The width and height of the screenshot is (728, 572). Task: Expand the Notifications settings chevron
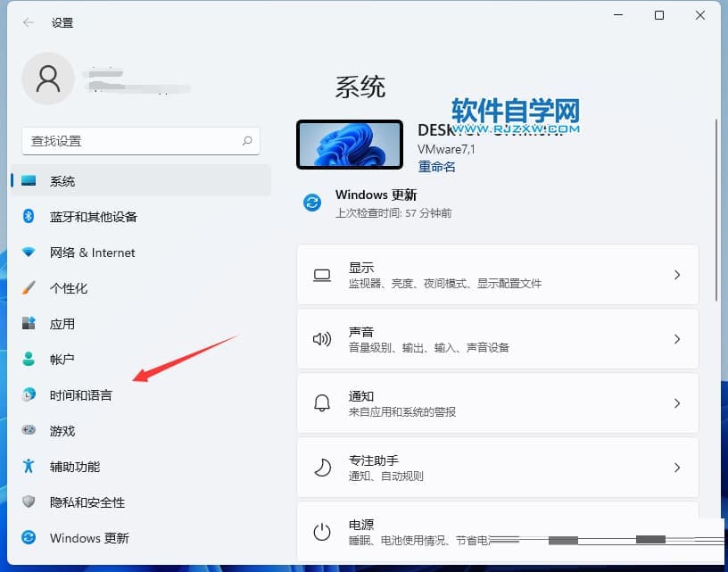click(676, 403)
